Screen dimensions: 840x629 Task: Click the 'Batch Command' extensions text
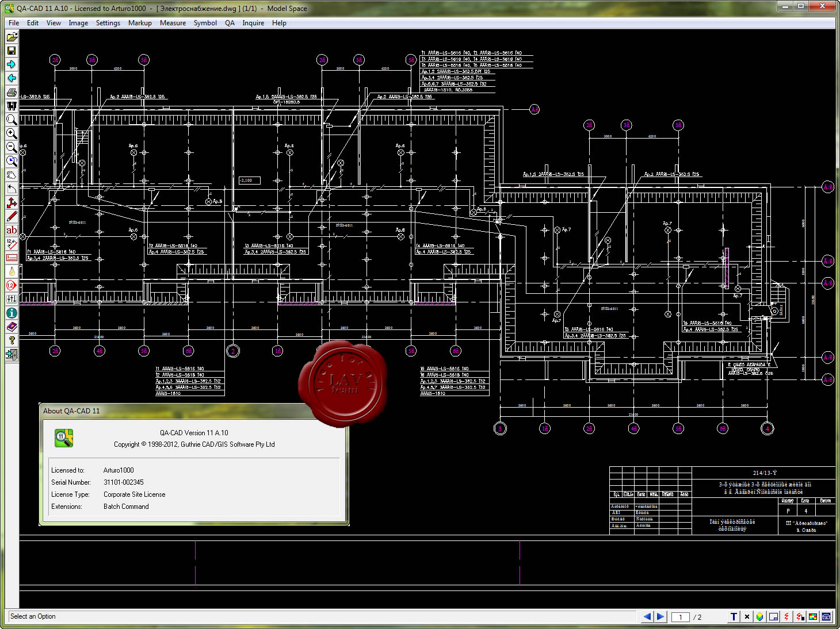click(126, 507)
